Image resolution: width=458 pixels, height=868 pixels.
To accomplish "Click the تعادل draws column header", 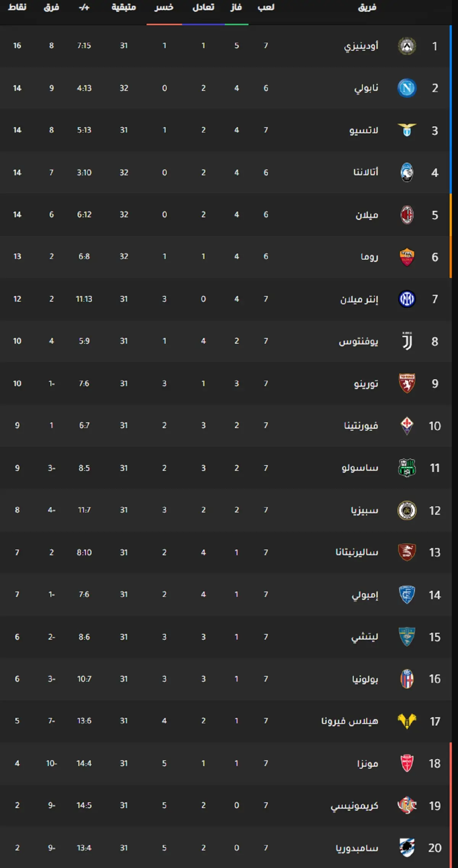I will (x=203, y=7).
